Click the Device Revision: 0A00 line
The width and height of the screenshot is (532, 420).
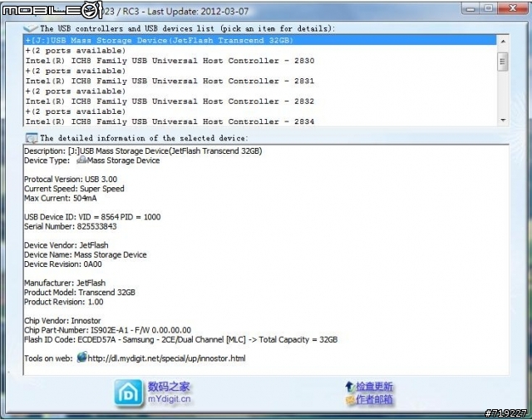(63, 264)
